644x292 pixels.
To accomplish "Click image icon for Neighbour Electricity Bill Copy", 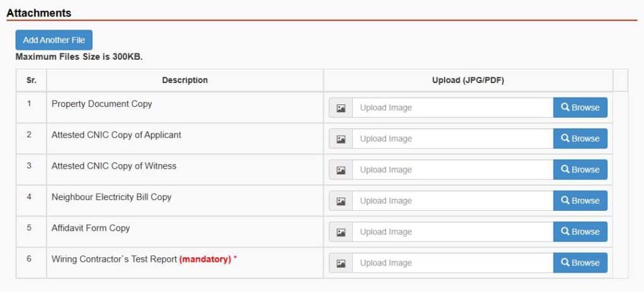I will coord(341,201).
